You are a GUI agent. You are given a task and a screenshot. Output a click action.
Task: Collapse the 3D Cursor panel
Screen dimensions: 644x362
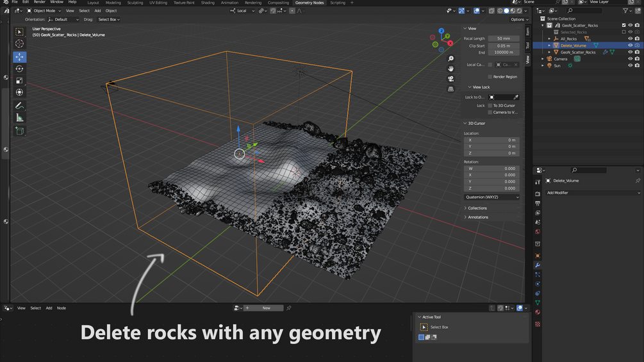[x=476, y=123]
